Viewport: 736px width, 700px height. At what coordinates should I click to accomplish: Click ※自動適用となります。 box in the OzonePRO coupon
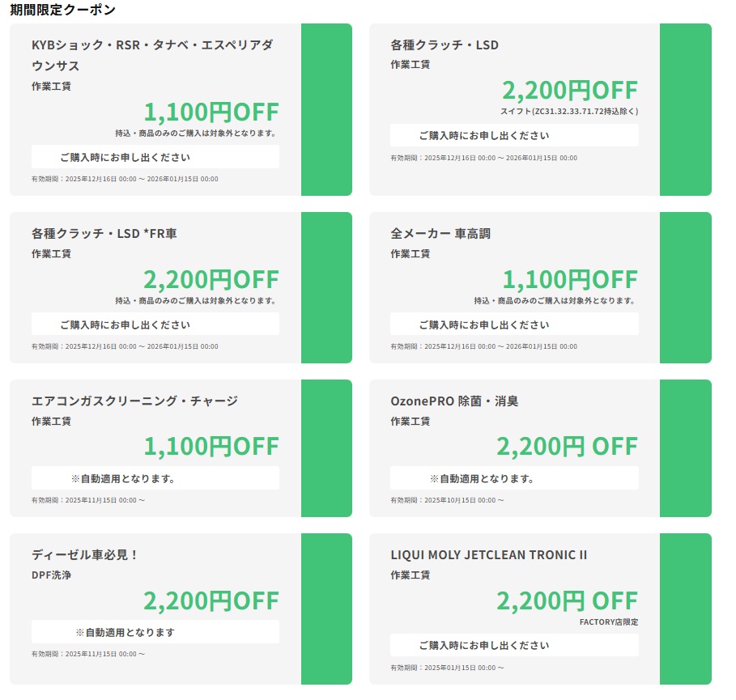pyautogui.click(x=514, y=478)
